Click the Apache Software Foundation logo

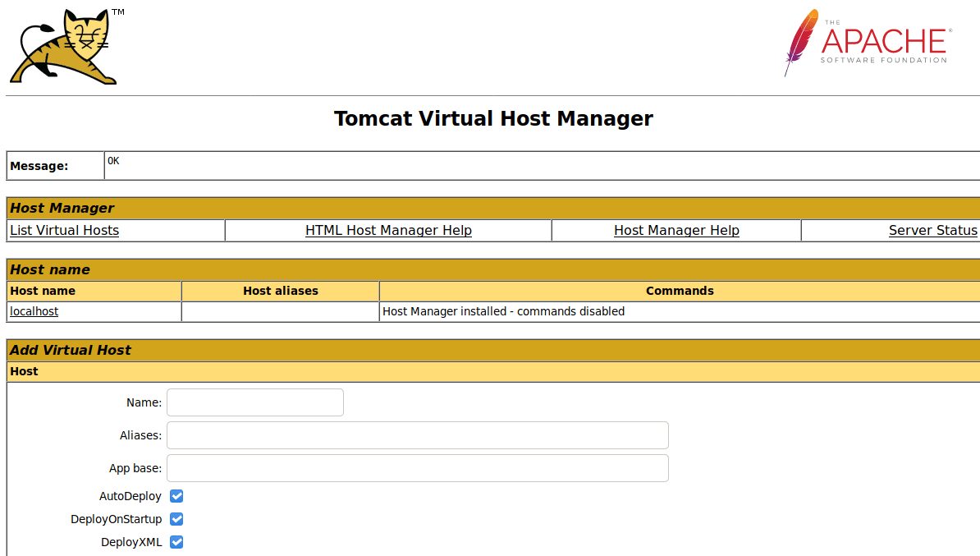click(x=868, y=44)
